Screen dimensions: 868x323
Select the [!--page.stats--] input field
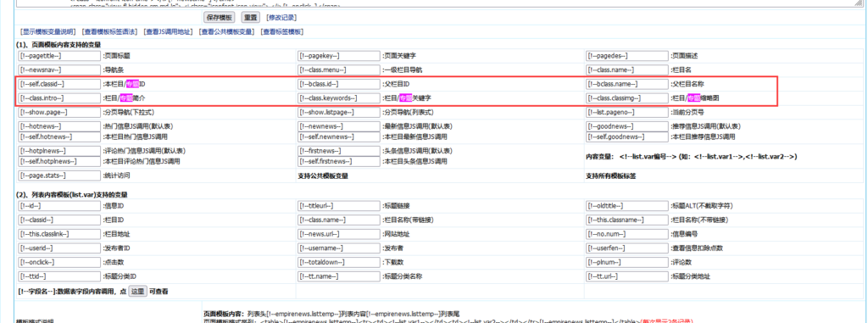(x=58, y=175)
